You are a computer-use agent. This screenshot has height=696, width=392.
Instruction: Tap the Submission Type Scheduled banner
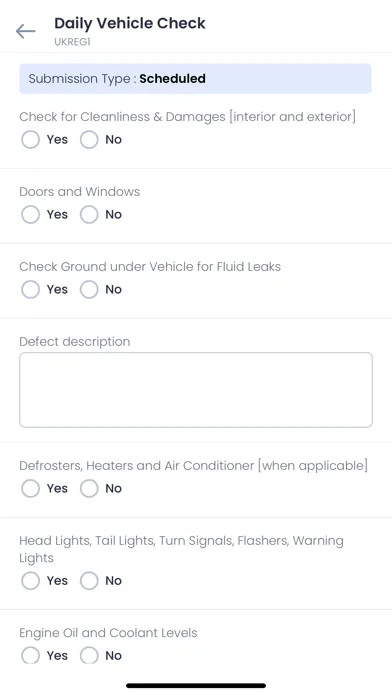tap(195, 79)
